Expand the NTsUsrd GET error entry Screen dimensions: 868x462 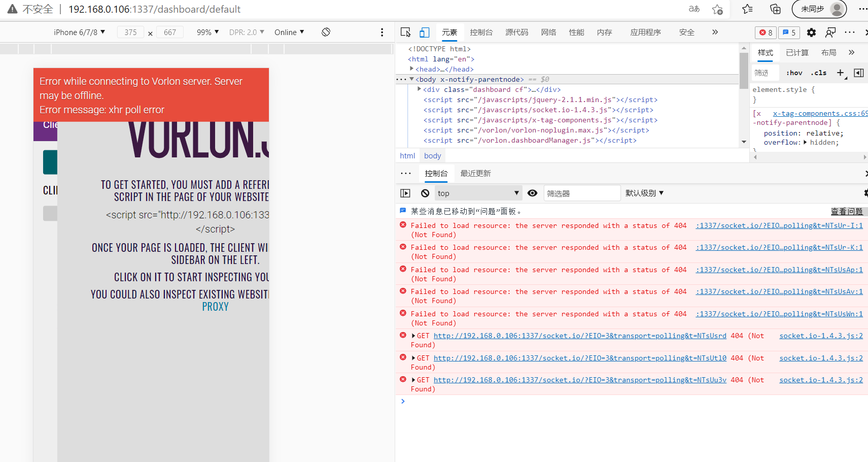[413, 336]
